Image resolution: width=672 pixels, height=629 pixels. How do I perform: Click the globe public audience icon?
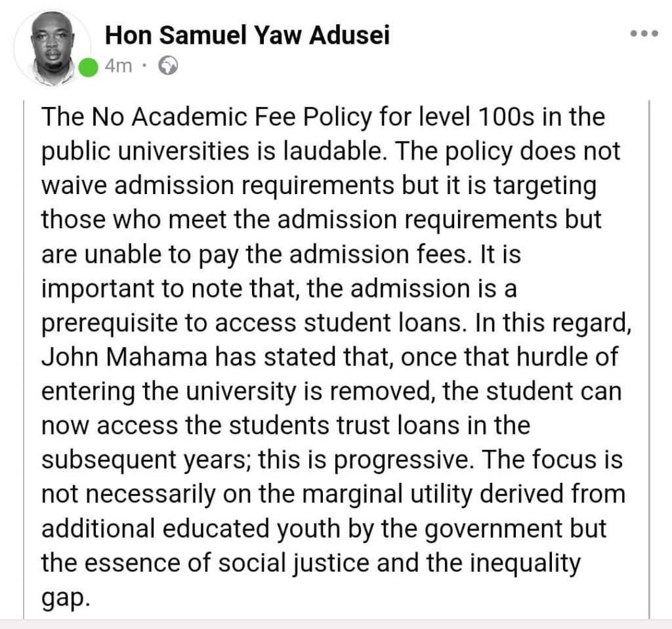point(168,66)
